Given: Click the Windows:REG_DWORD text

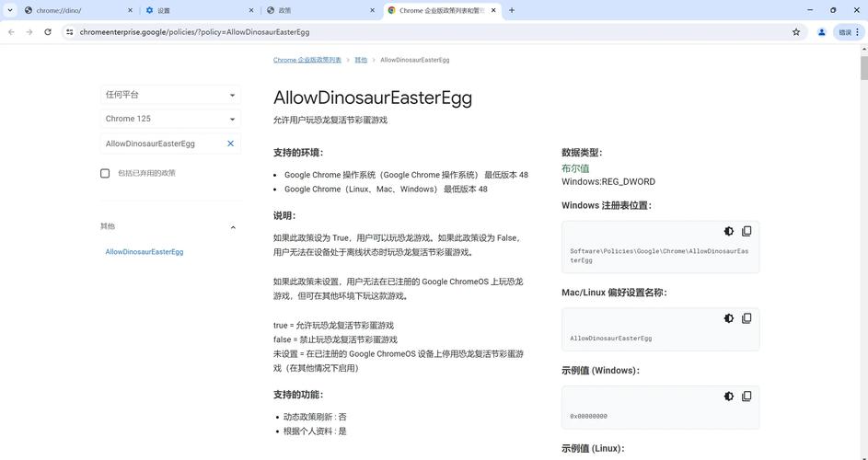Looking at the screenshot, I should tap(608, 181).
